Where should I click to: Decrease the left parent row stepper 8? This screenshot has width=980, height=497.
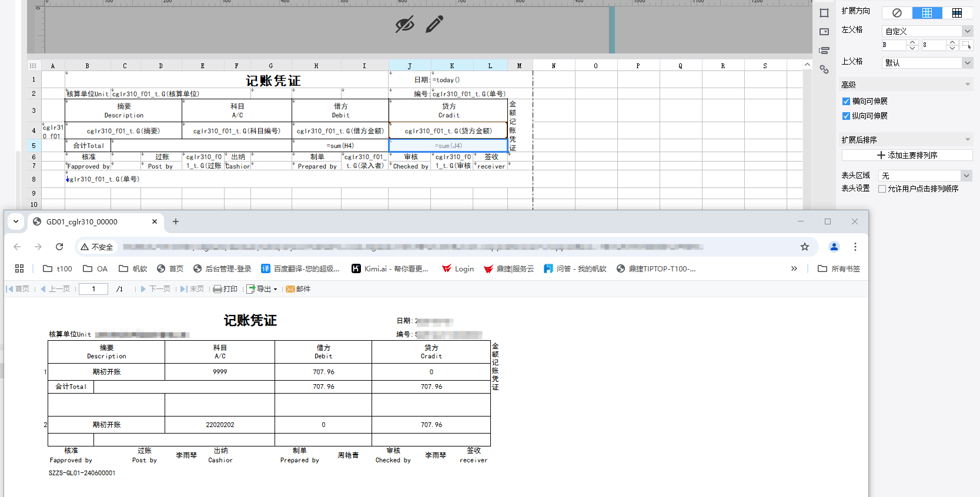(952, 48)
